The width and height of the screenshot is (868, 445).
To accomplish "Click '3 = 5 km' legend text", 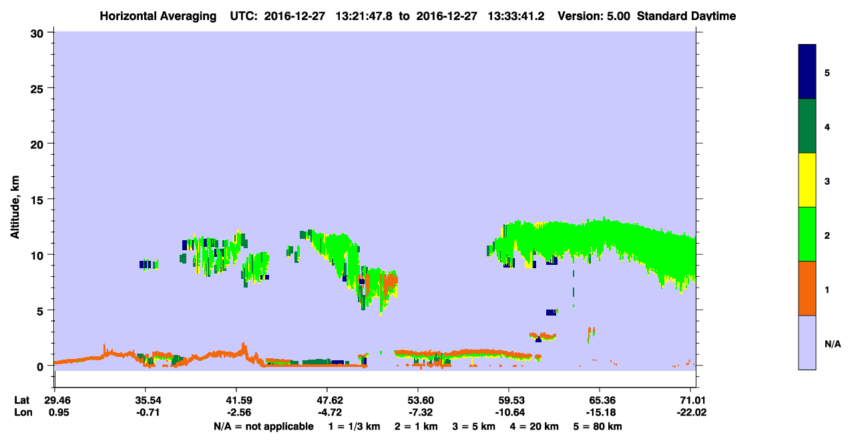I will click(x=476, y=426).
